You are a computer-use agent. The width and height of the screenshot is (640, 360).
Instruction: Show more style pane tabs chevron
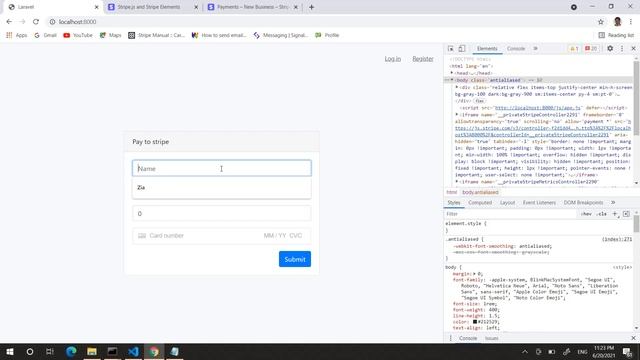(x=613, y=202)
